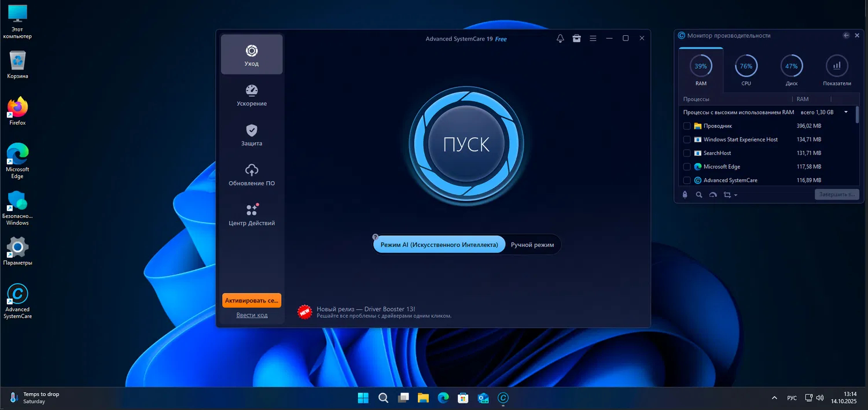Select the Параметры desktop shortcut

pyautogui.click(x=17, y=251)
